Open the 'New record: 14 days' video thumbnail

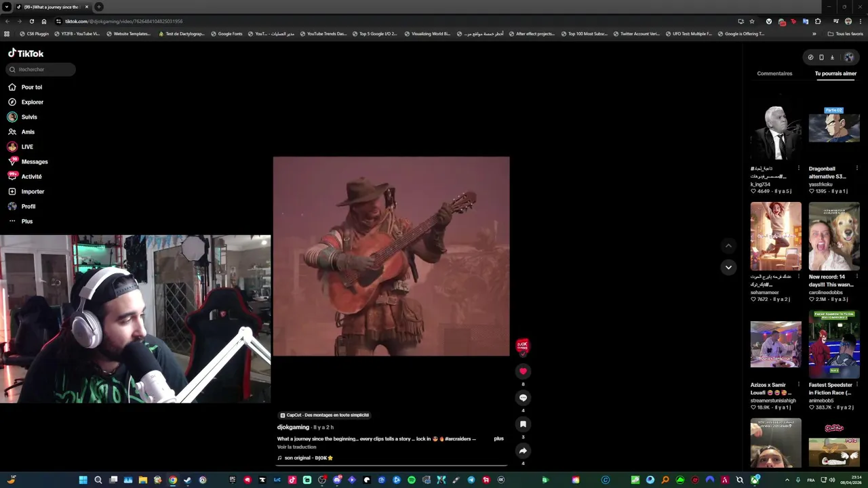pos(834,236)
